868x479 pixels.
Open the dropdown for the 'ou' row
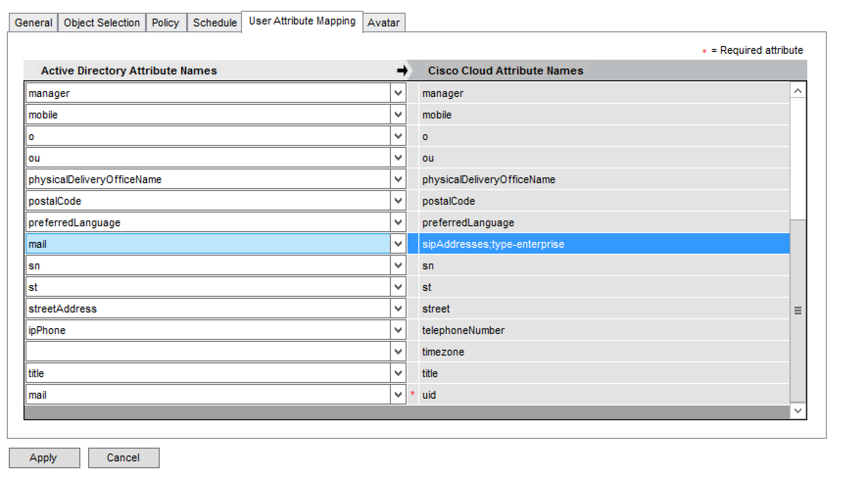[x=398, y=157]
